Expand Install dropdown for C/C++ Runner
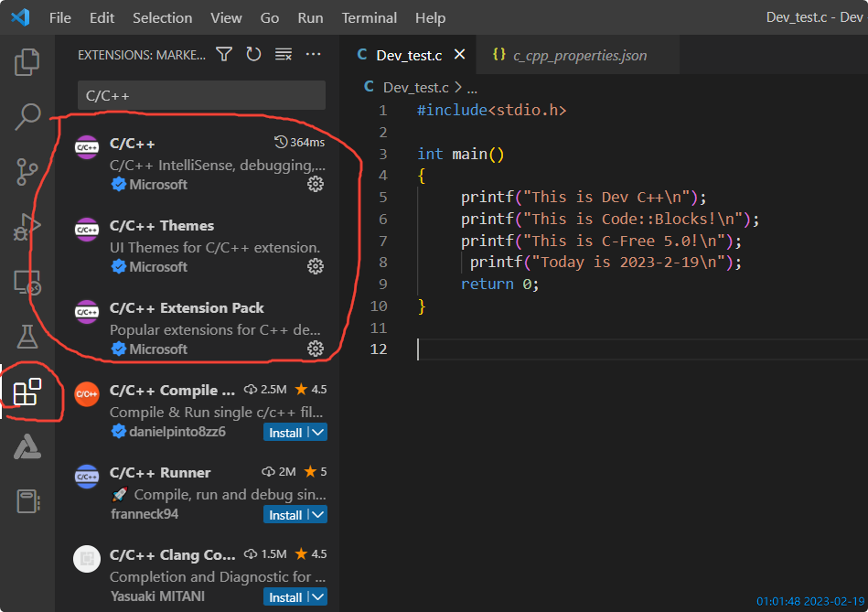The image size is (868, 612). [317, 514]
